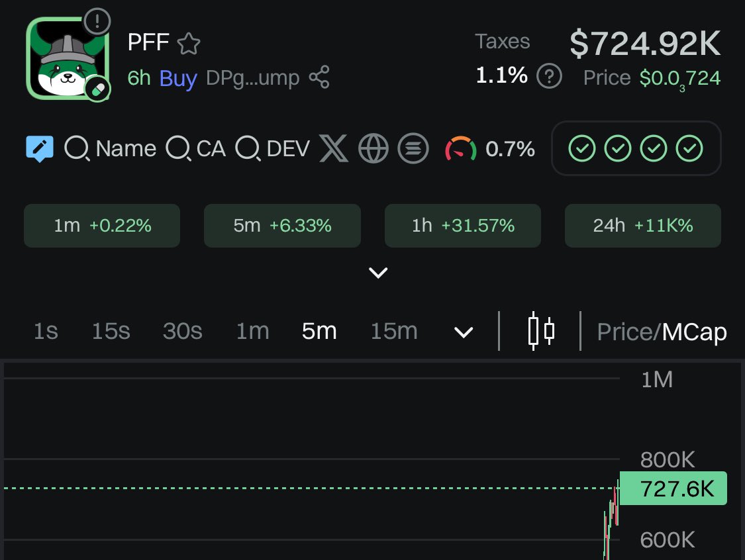The image size is (745, 560).
Task: Change chart type via candlestick icon
Action: tap(541, 331)
